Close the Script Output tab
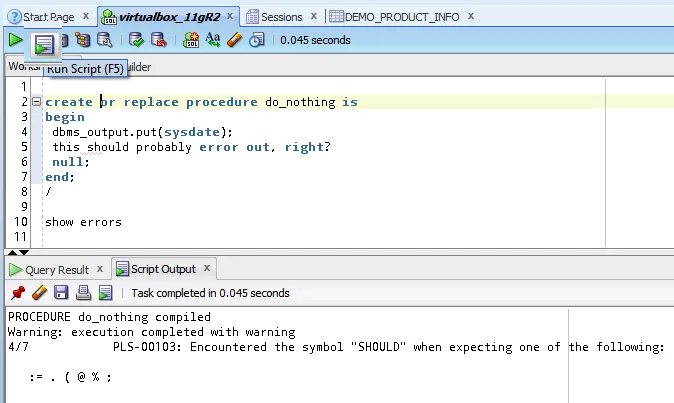Image resolution: width=674 pixels, height=403 pixels. [207, 268]
